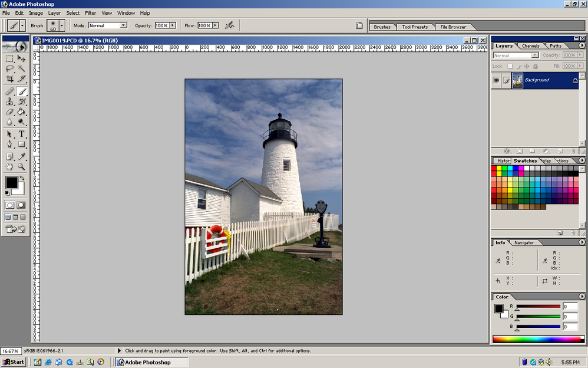Open the Color panel flyout menu
The image size is (588, 368).
coord(582,297)
